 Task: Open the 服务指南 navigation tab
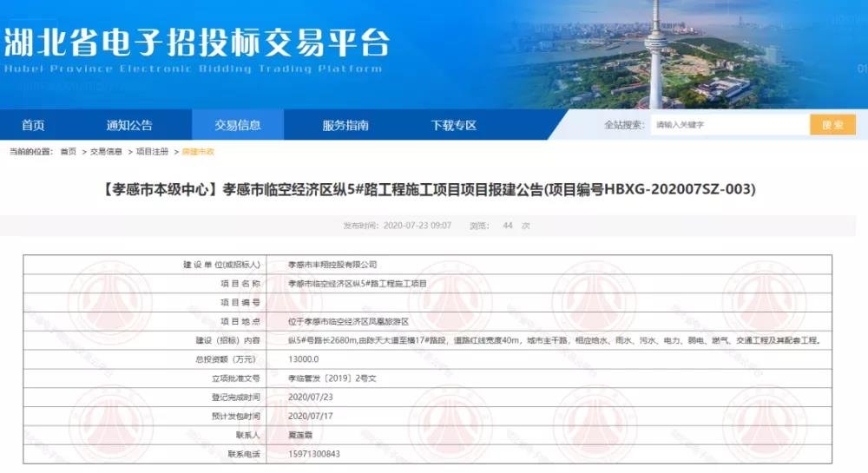click(345, 125)
